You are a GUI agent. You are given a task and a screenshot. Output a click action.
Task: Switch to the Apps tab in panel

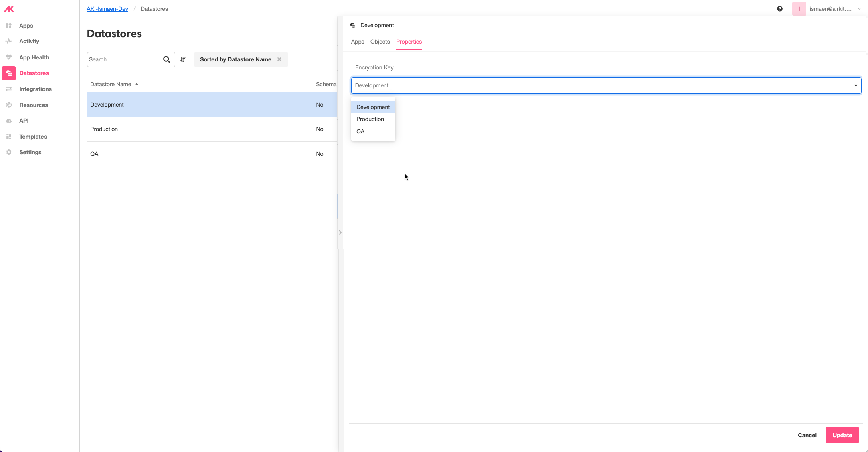click(x=357, y=42)
